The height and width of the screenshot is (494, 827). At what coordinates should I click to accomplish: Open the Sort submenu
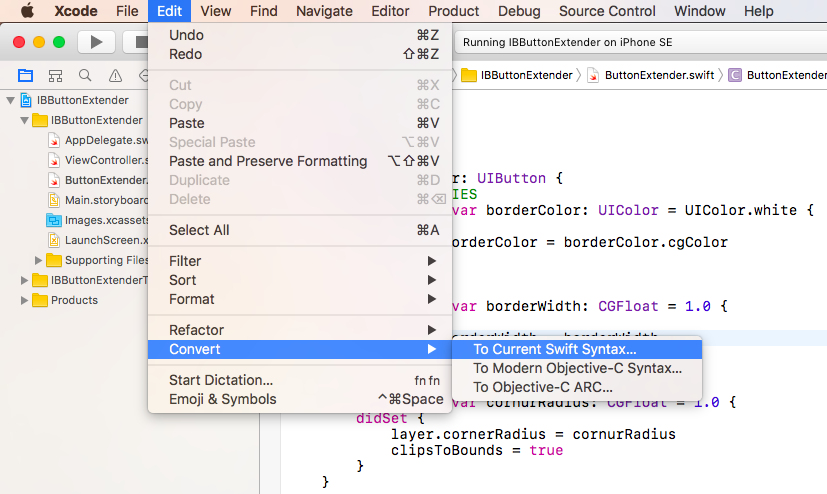click(x=300, y=280)
